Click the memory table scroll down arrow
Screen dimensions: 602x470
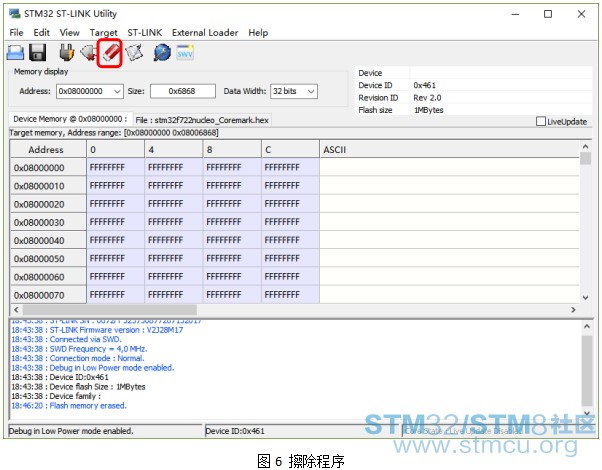click(x=585, y=297)
